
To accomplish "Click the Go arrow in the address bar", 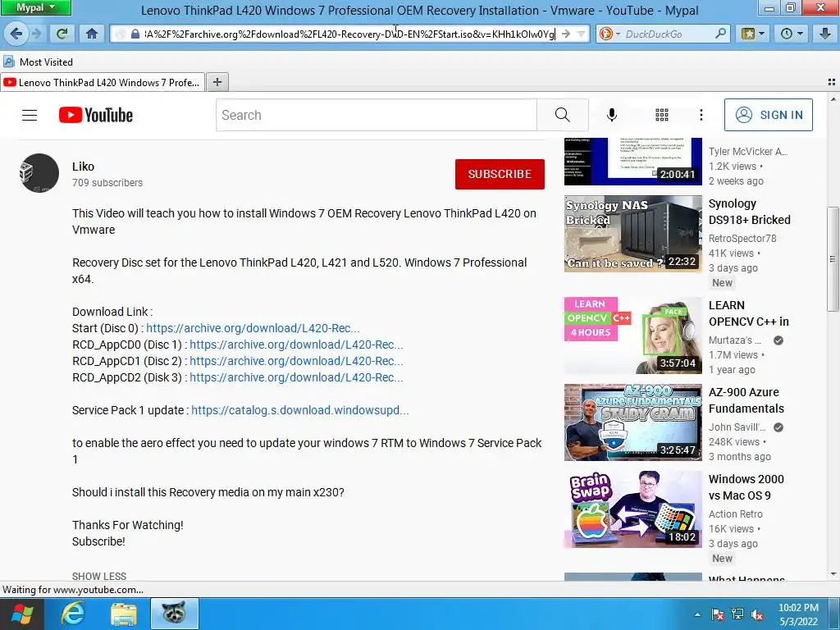I will click(x=566, y=34).
